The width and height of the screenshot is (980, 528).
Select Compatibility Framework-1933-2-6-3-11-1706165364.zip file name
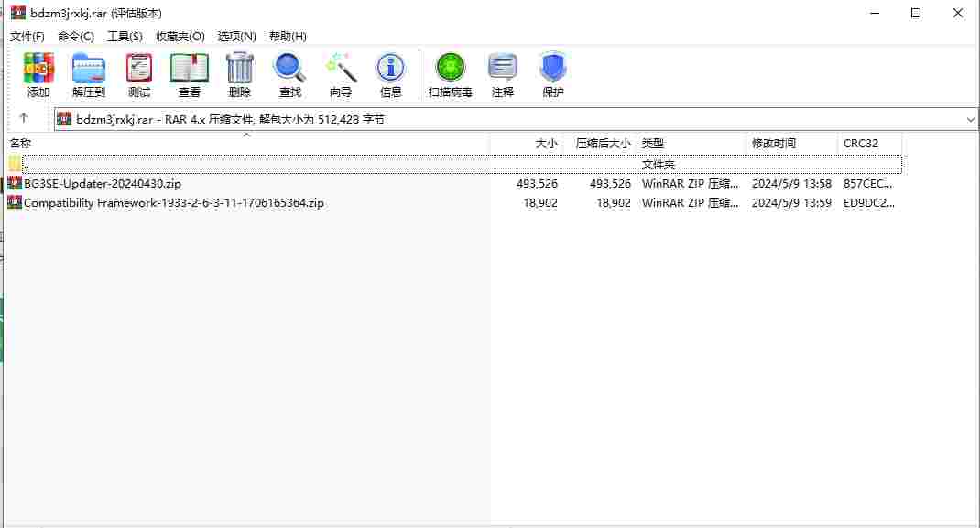(174, 203)
